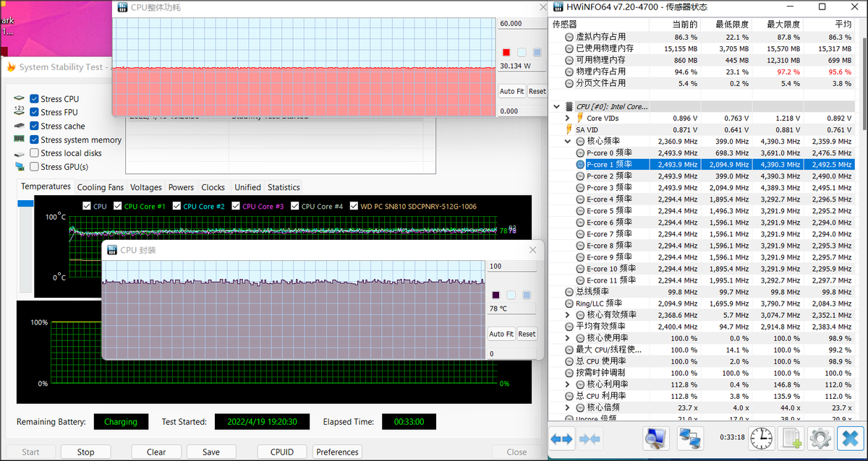Switch to the Cooling Fans tab
The image size is (868, 461).
coord(101,187)
